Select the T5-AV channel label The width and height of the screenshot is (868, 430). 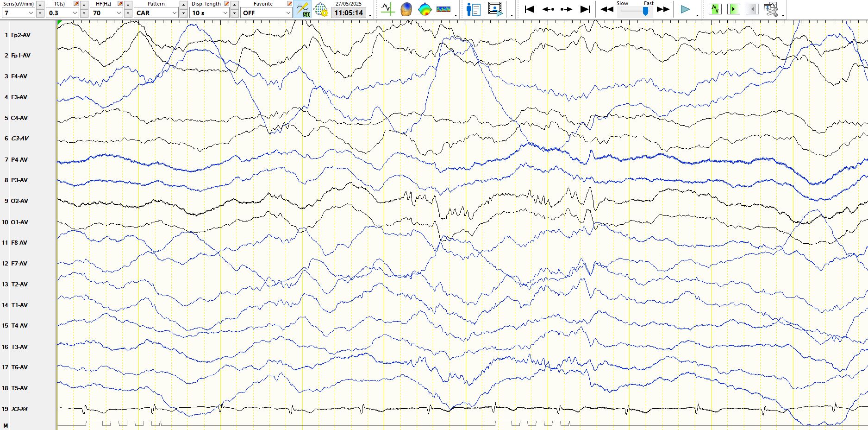[19, 388]
